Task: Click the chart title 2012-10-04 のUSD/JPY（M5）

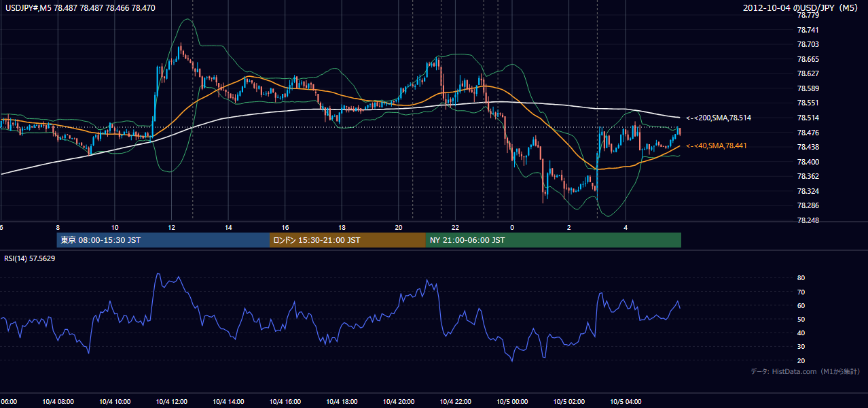Action: pos(801,7)
